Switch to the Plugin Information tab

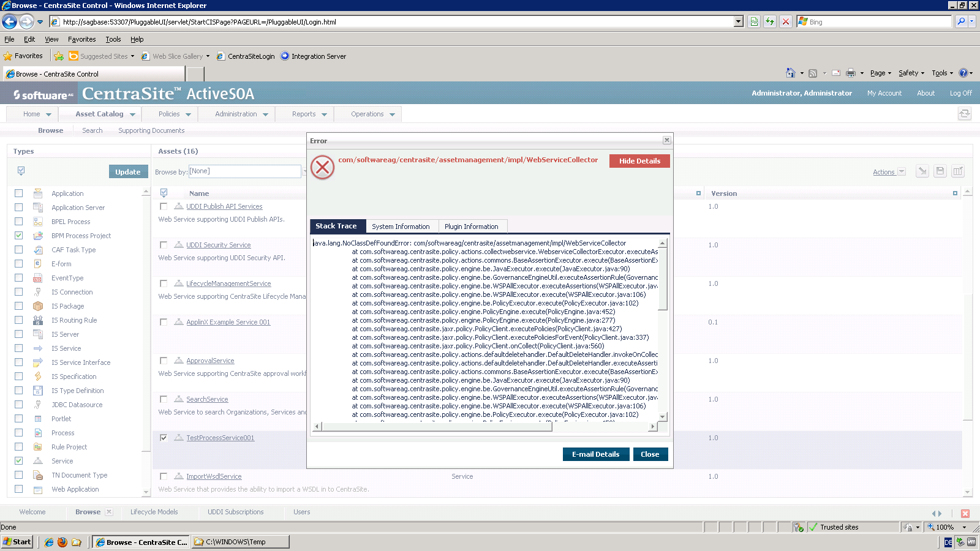[472, 227]
